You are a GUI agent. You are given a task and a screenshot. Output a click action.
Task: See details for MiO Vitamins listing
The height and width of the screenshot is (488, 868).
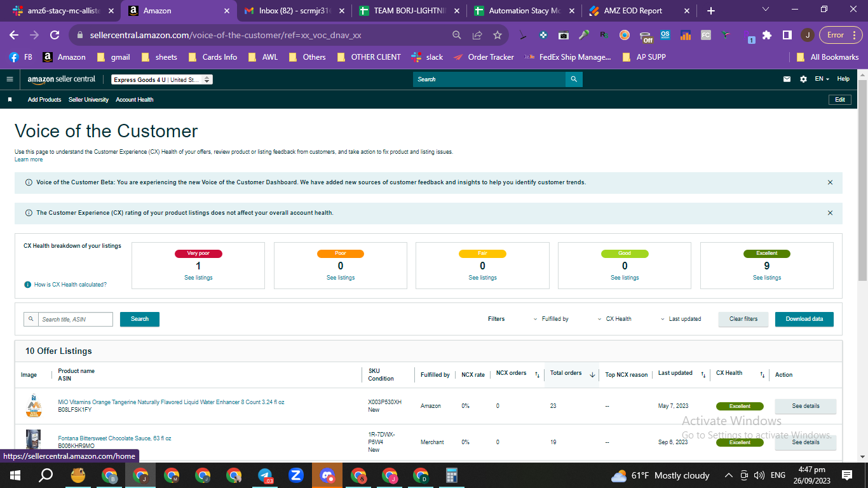point(806,406)
